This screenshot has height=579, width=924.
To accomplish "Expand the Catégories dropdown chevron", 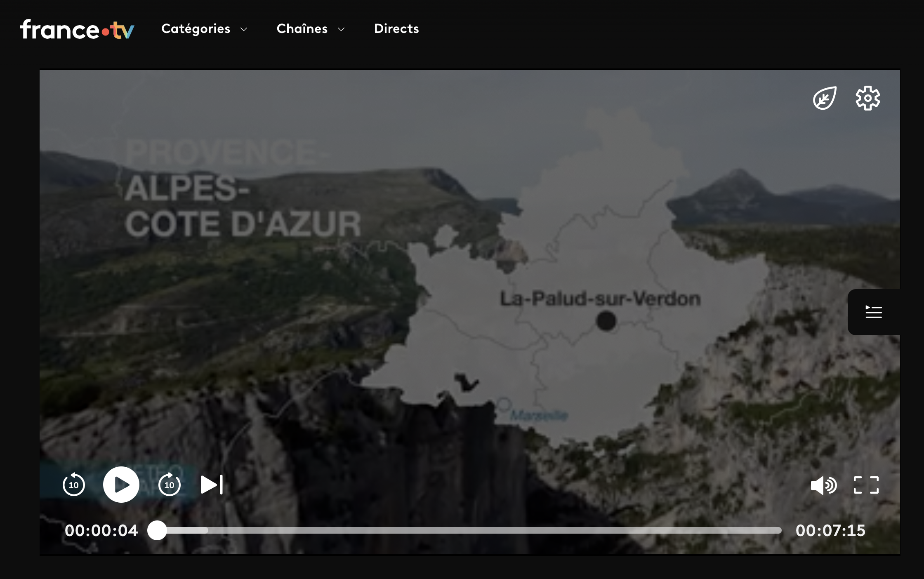I will point(244,29).
